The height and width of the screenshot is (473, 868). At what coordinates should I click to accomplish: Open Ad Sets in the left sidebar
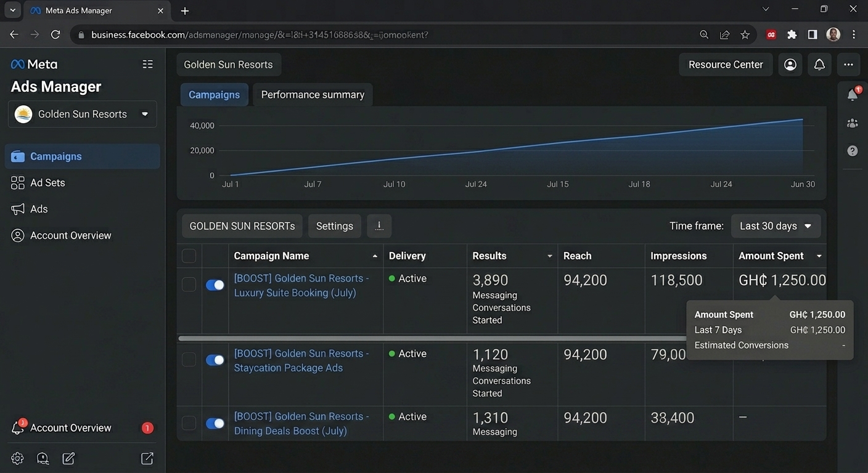coord(38,183)
